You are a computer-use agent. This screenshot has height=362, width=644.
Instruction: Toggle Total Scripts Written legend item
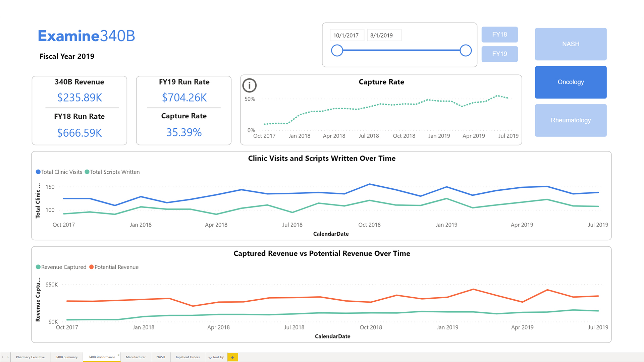(112, 172)
